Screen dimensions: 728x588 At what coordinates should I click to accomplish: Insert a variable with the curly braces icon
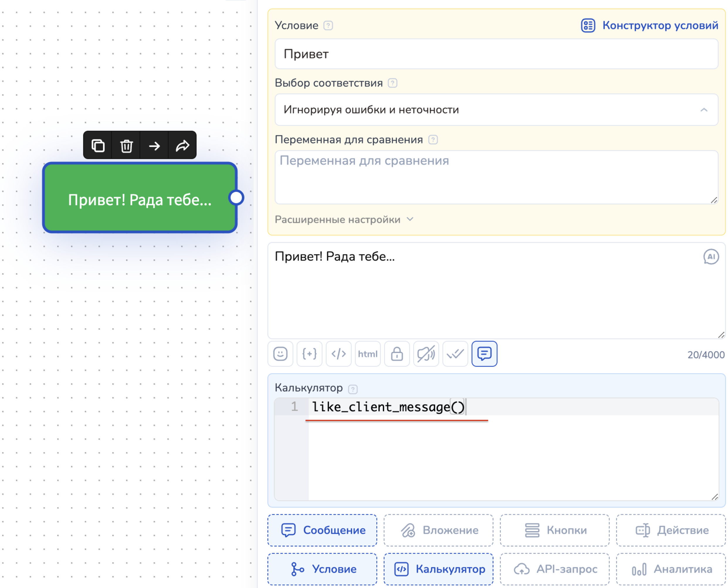[x=309, y=354]
